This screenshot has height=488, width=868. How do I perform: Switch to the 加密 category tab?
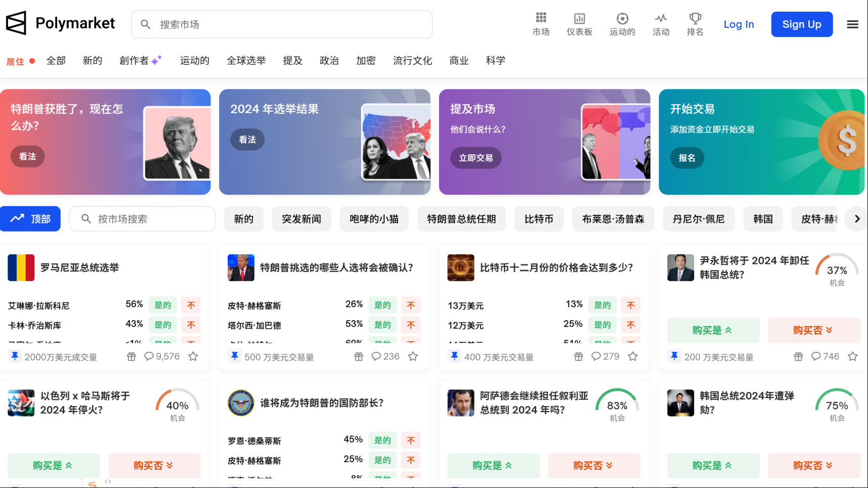coord(365,60)
